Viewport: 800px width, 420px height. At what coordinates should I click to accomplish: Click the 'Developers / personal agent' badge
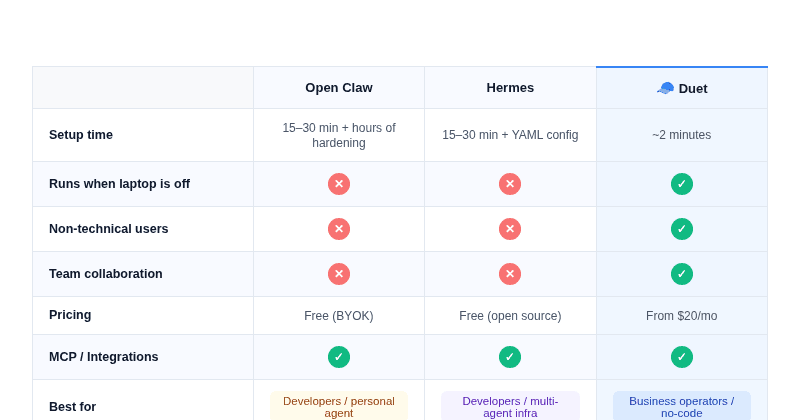[339, 407]
